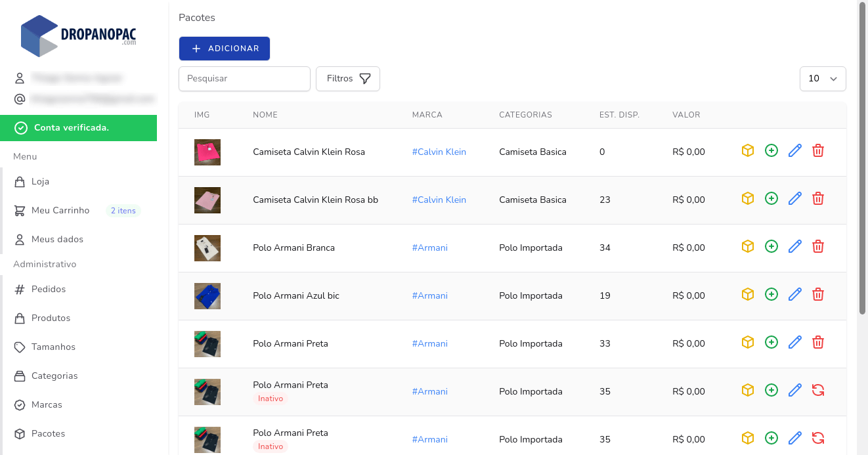Follow #Calvin Klein link for Camiseta Calvin Klein Rosa
This screenshot has height=455, width=868.
[x=439, y=152]
